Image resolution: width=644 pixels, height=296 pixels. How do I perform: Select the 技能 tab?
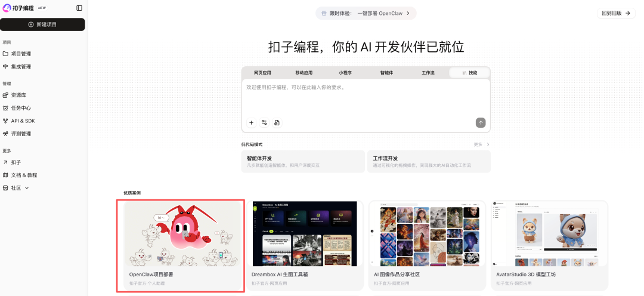click(469, 73)
